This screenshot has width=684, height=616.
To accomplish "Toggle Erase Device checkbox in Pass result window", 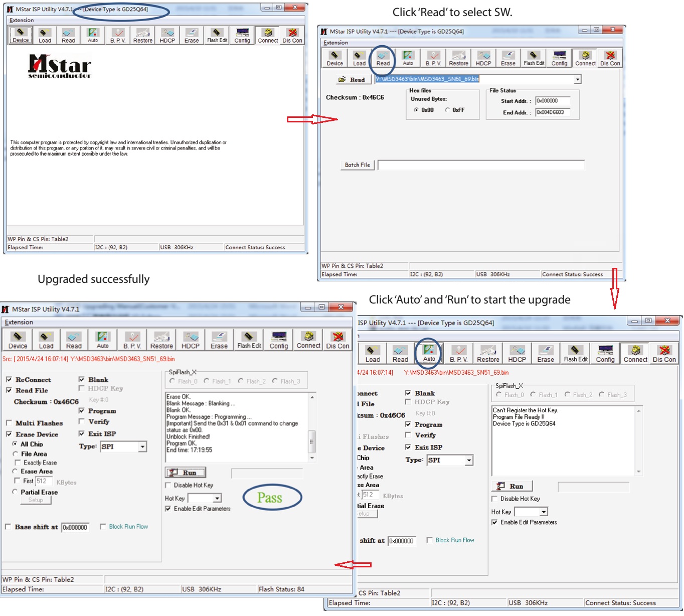I will tap(9, 434).
